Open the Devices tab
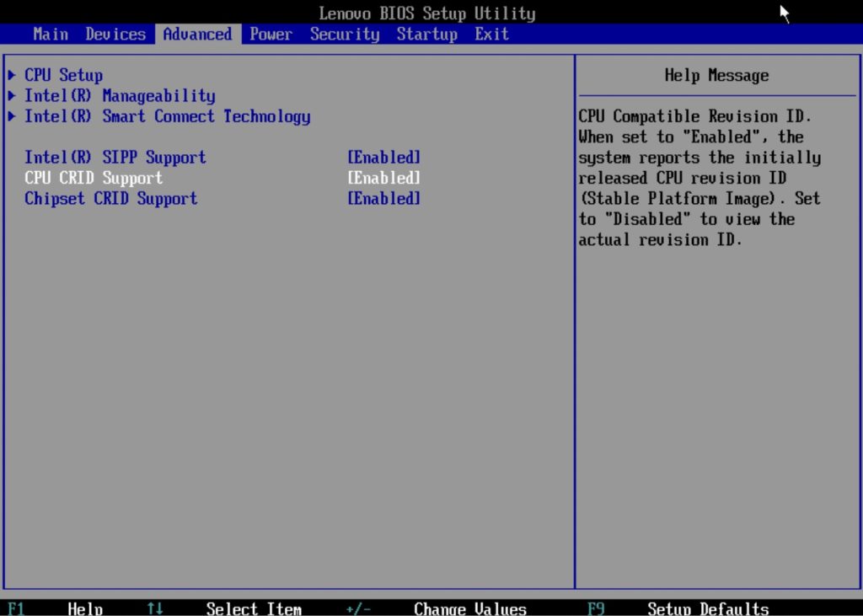Screen dimensions: 863x616 pyautogui.click(x=115, y=35)
